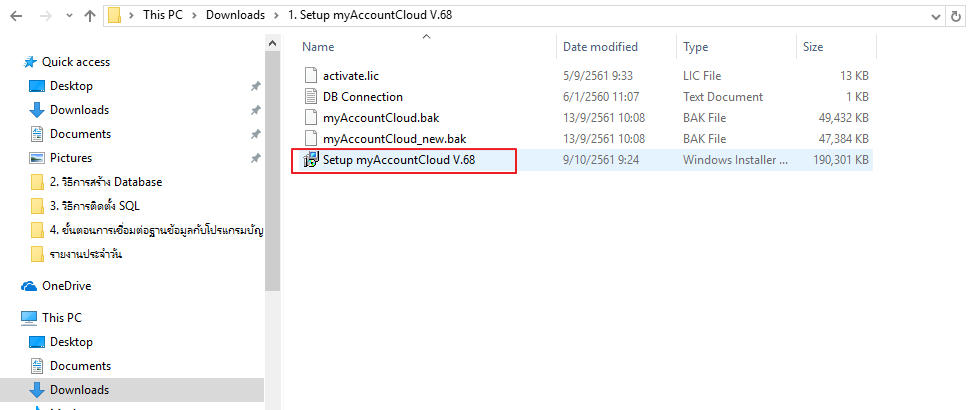
Task: Unpin Desktop via its pin icon
Action: pyautogui.click(x=255, y=87)
